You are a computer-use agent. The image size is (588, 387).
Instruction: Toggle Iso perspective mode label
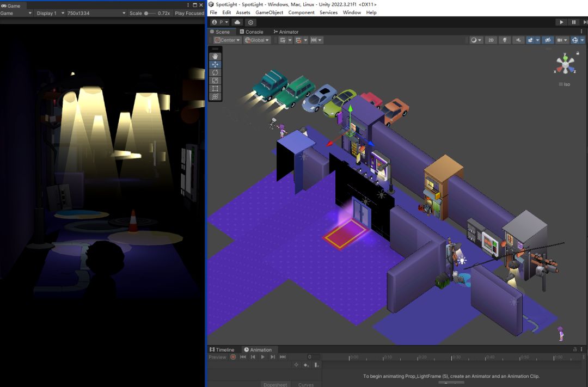(x=565, y=84)
